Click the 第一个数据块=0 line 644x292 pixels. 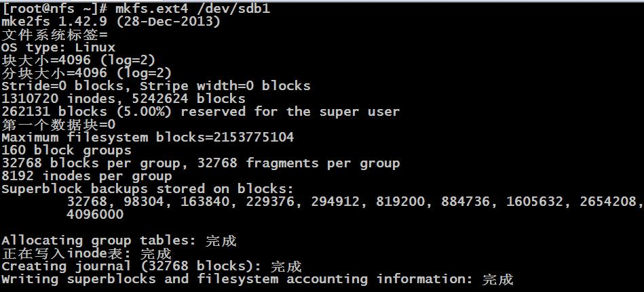coord(59,124)
